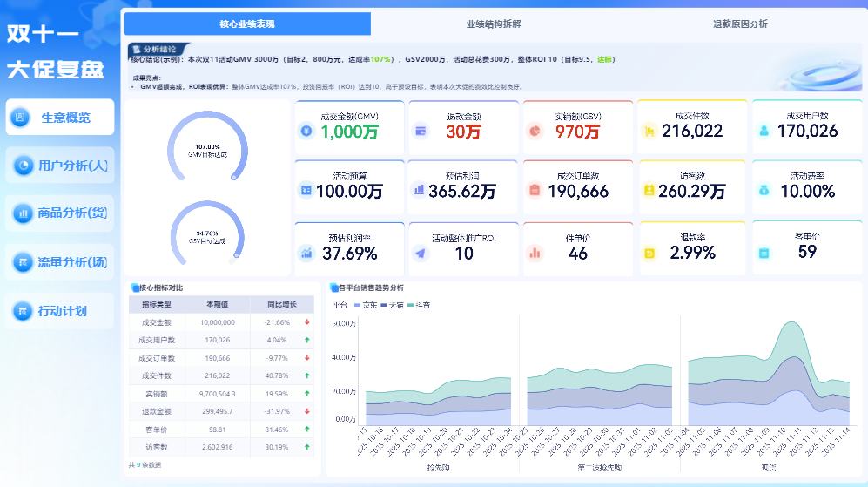Screen dimensions: 868x487
Task: Click the 第二波抢先购 phase label
Action: coord(600,468)
